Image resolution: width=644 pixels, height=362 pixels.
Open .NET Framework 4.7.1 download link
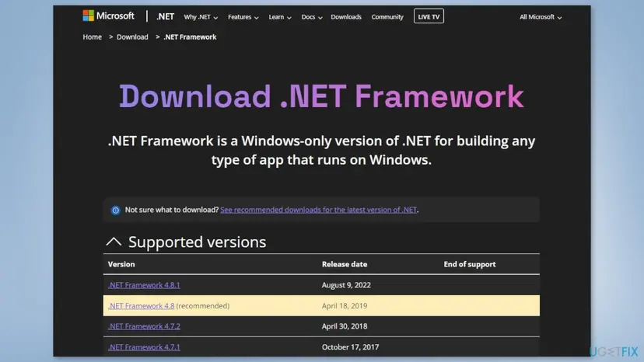(144, 347)
